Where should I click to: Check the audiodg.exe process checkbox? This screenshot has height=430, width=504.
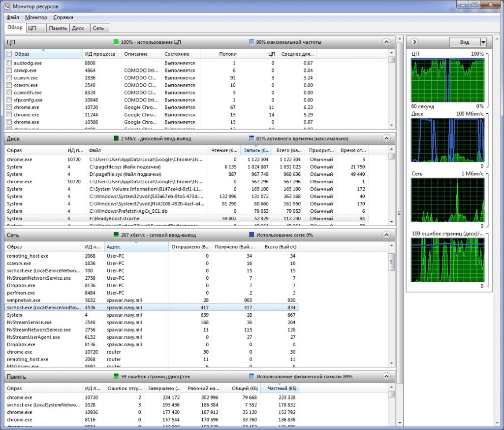[x=9, y=63]
